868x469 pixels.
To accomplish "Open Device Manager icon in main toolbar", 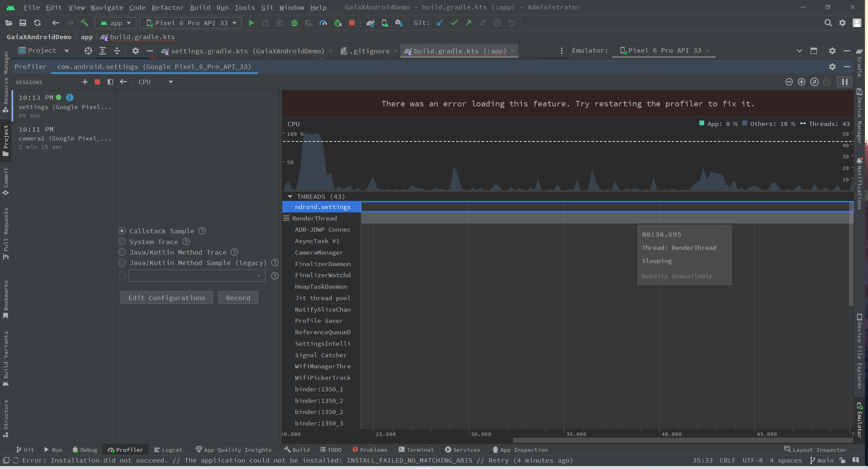I will click(385, 23).
